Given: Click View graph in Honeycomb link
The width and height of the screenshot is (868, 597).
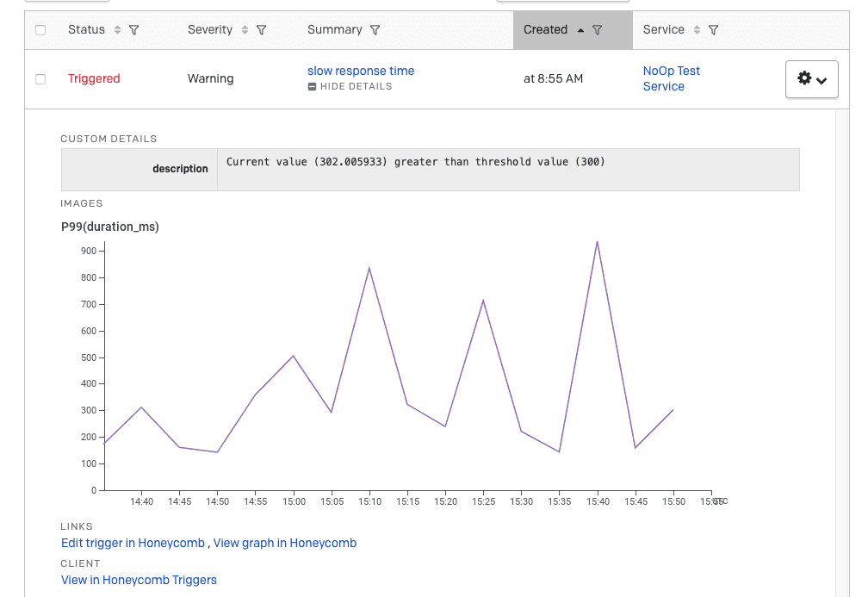Looking at the screenshot, I should (284, 543).
